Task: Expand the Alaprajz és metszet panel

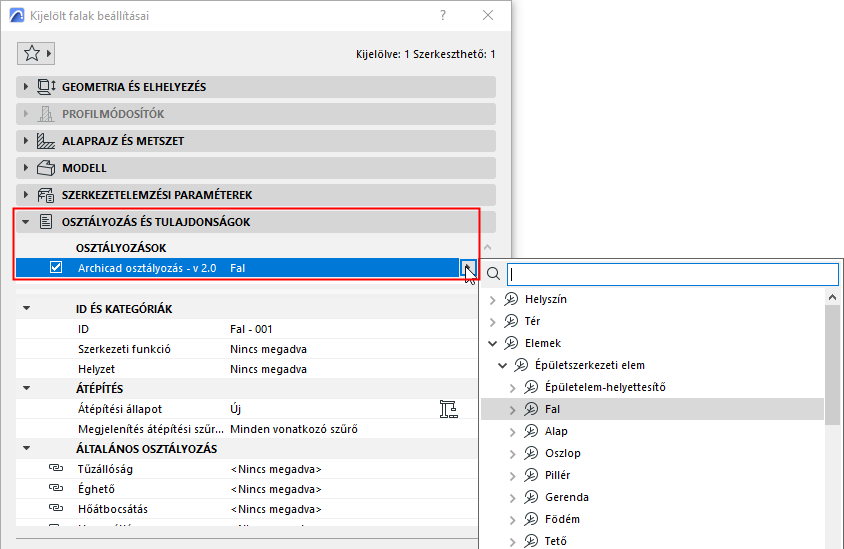Action: pos(25,141)
